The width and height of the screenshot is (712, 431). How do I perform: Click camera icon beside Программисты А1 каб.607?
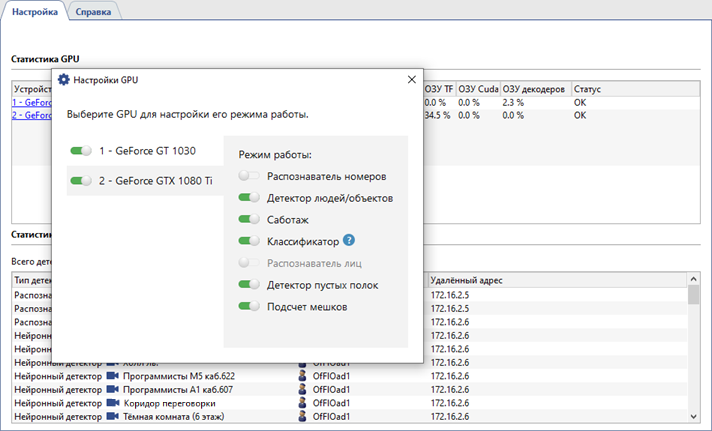[113, 389]
